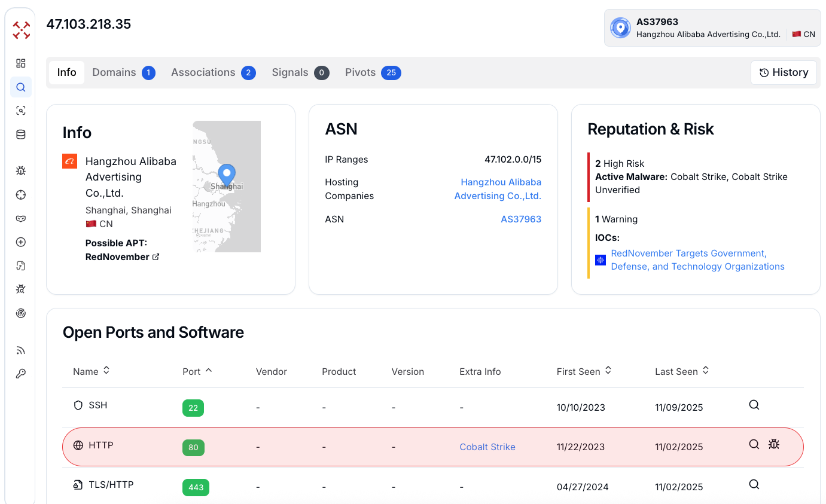Click the Shanghai location map thumbnail
The height and width of the screenshot is (504, 826).
tap(227, 187)
